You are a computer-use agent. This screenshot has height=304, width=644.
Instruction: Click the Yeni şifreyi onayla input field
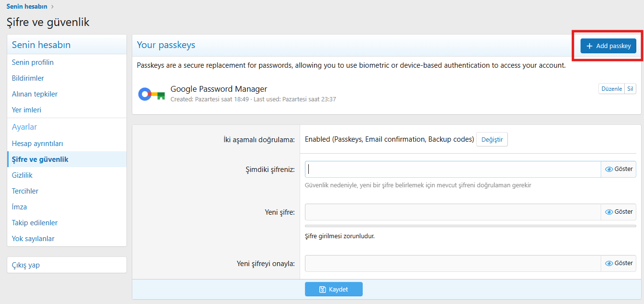click(452, 263)
